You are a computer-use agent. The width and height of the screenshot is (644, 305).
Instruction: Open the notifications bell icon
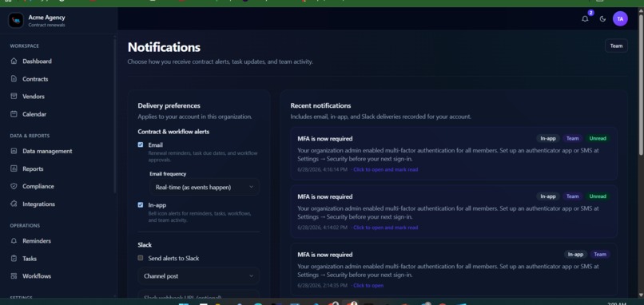click(x=585, y=19)
